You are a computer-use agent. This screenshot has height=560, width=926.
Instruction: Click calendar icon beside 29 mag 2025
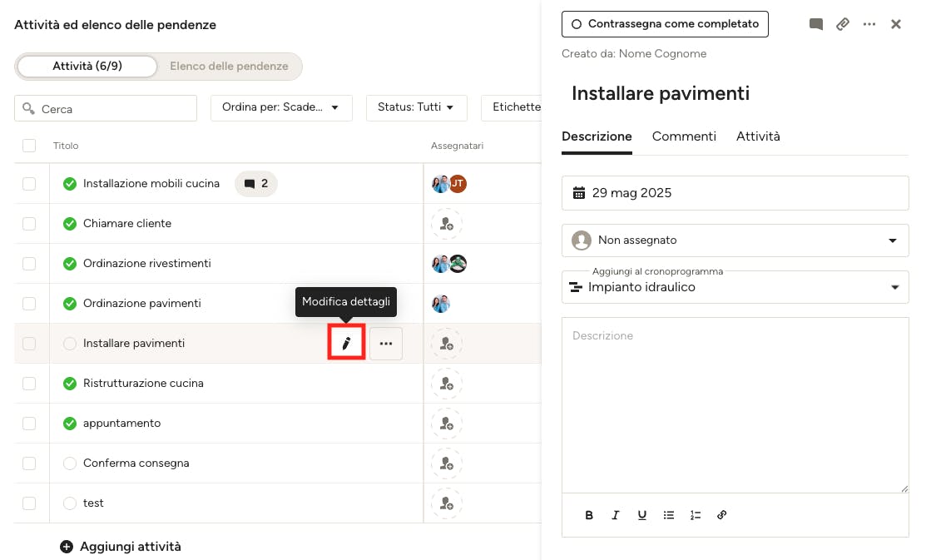[x=579, y=193]
